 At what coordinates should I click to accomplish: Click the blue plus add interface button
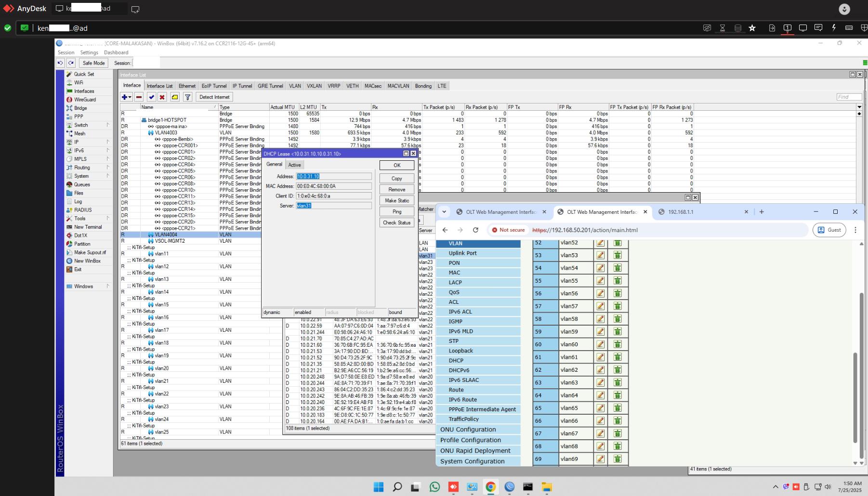126,97
